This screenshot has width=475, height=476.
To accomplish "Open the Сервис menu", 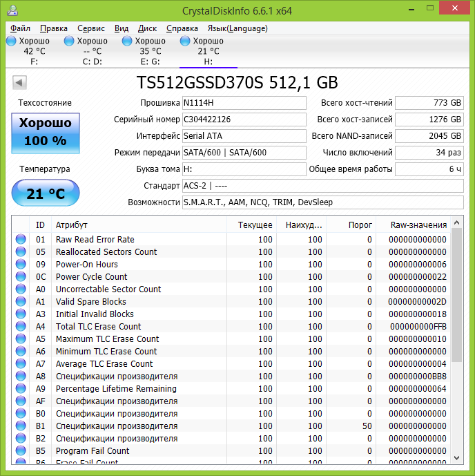I will [x=91, y=28].
